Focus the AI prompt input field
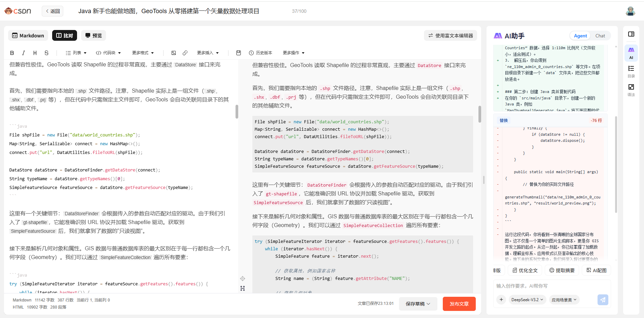The height and width of the screenshot is (318, 644). [x=552, y=286]
